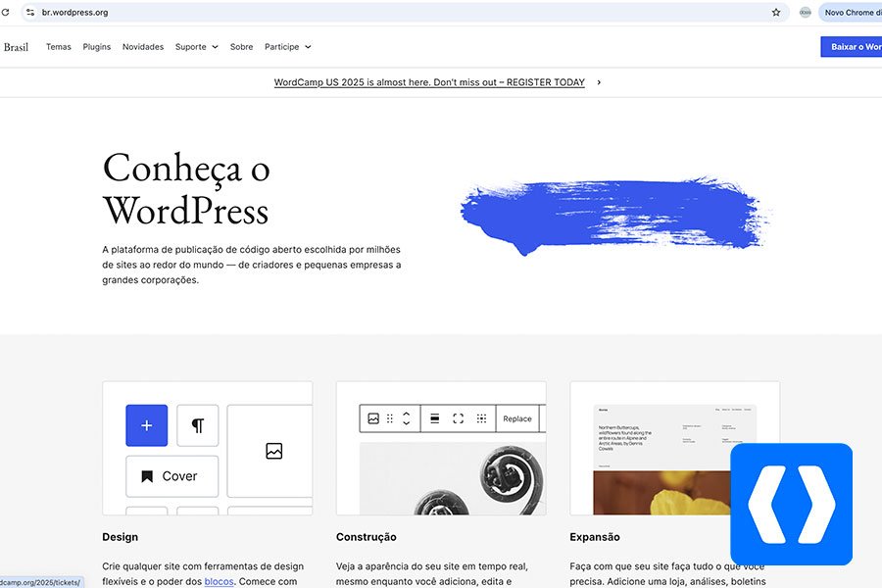The height and width of the screenshot is (588, 882).
Task: Click the Conheça o WordPress headline
Action: 186,189
